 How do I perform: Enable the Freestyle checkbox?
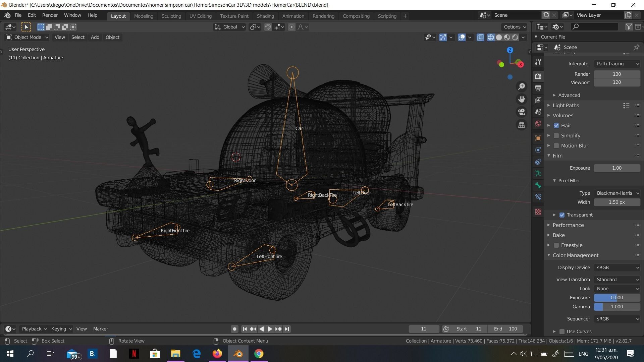coord(556,245)
